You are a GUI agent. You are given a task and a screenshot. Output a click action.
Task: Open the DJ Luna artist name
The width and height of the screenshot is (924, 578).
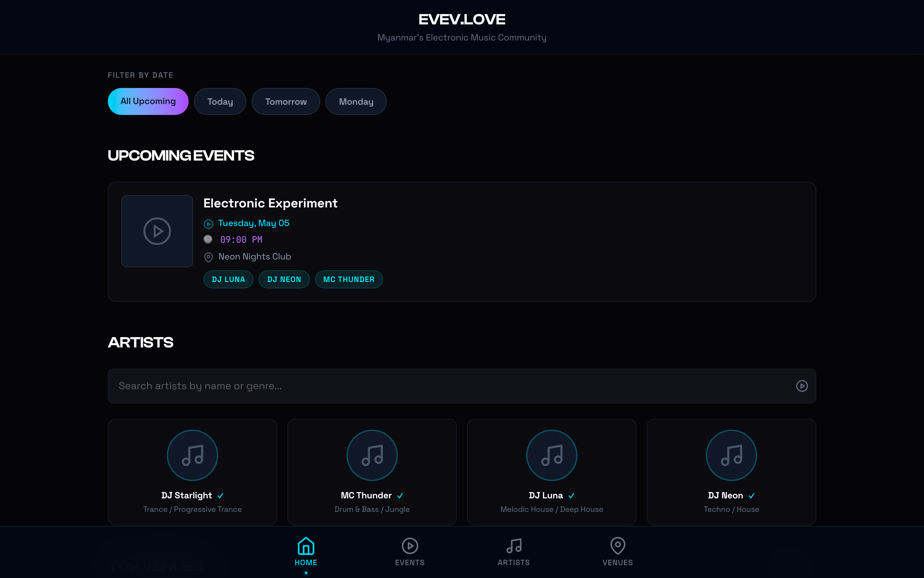pyautogui.click(x=546, y=495)
